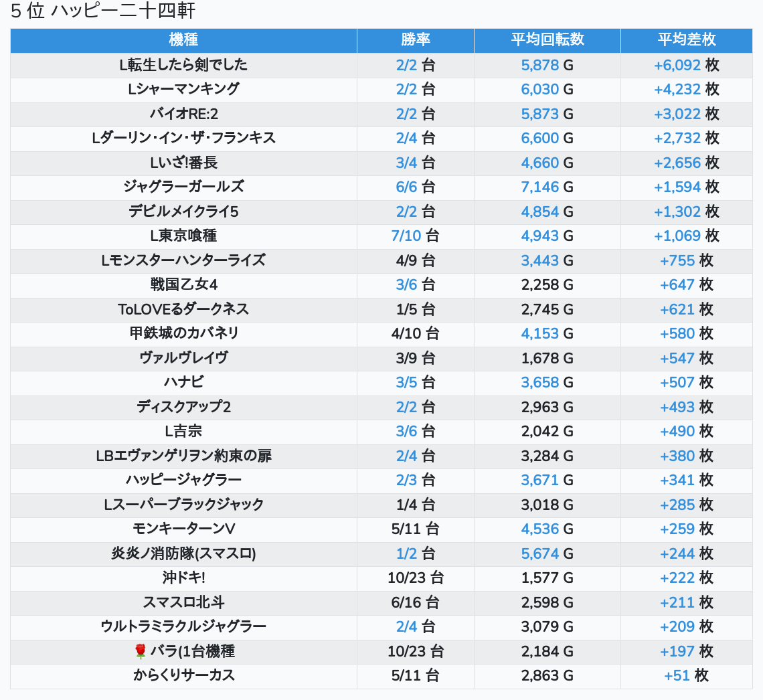Click the +380 枚 cell
Image resolution: width=763 pixels, height=700 pixels.
point(687,456)
